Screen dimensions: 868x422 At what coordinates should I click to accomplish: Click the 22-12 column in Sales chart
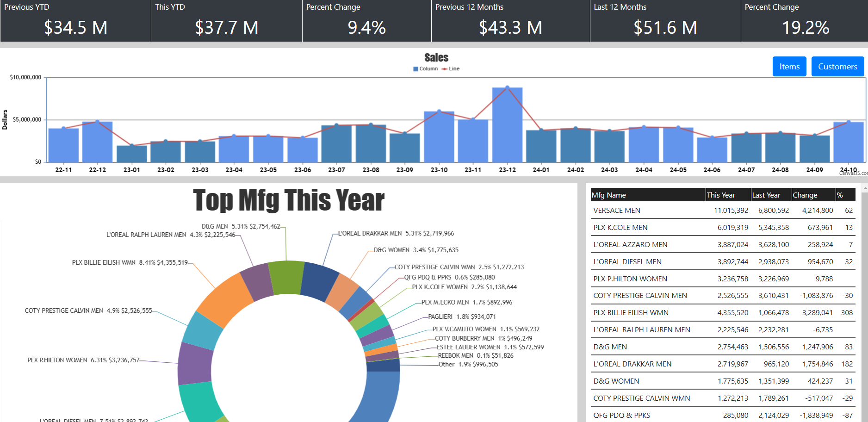pos(97,142)
